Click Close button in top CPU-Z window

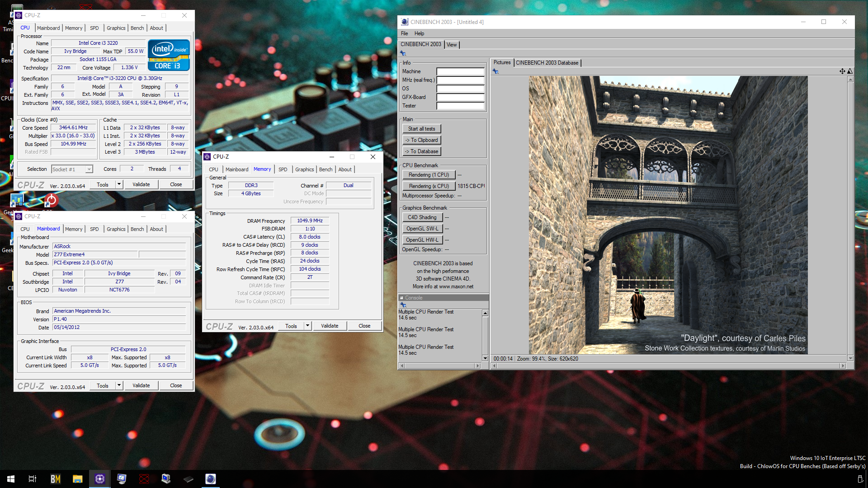(x=176, y=184)
